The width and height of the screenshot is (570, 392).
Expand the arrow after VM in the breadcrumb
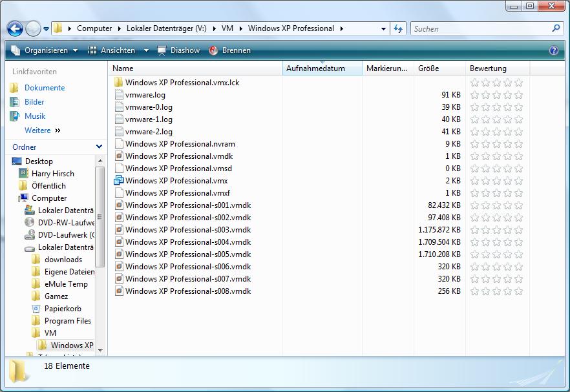pos(240,28)
